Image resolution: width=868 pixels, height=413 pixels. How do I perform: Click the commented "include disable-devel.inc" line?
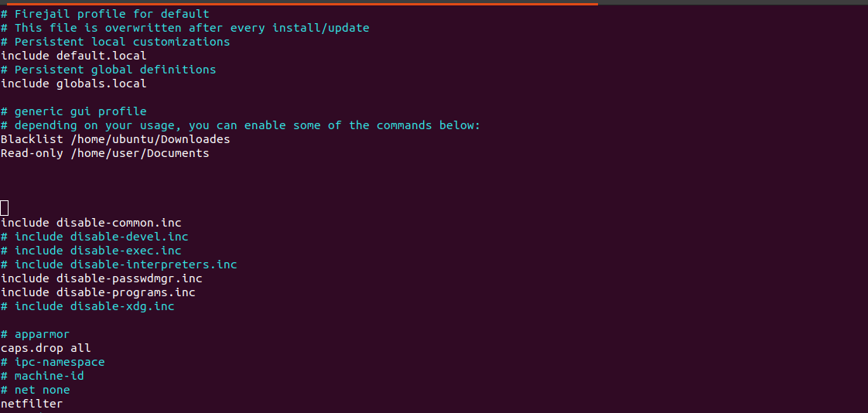[x=94, y=237]
